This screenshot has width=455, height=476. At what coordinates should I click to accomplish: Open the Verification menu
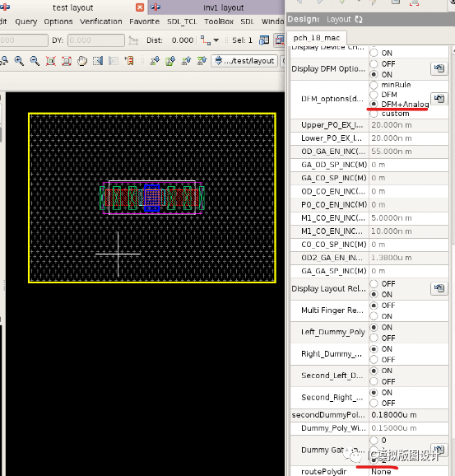(x=101, y=21)
